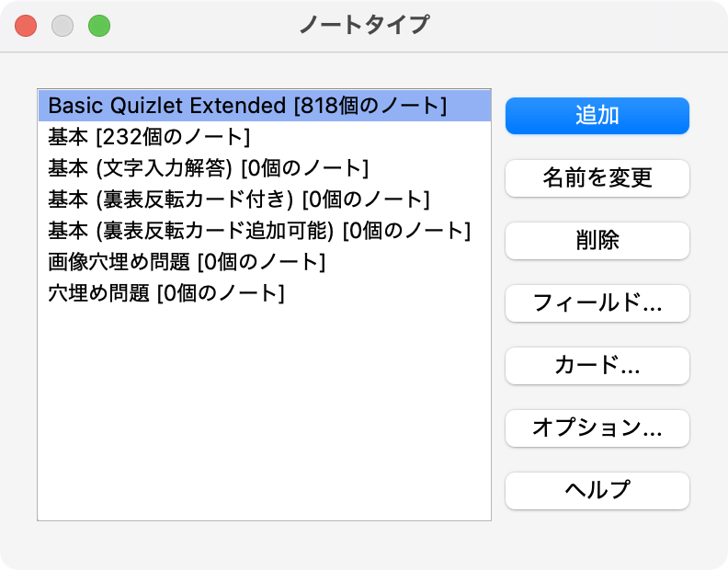Select the Basic Quizlet Extended note type
728x570 pixels.
(x=247, y=106)
